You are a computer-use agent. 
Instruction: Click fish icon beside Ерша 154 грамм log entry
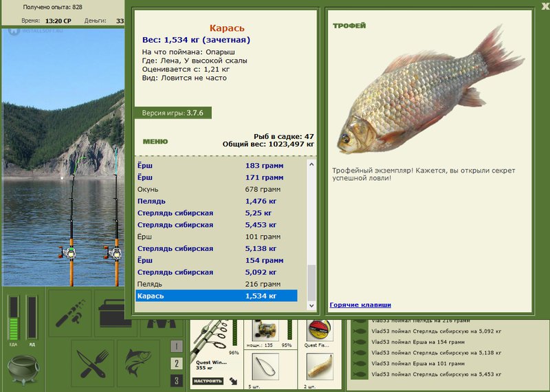pos(360,342)
